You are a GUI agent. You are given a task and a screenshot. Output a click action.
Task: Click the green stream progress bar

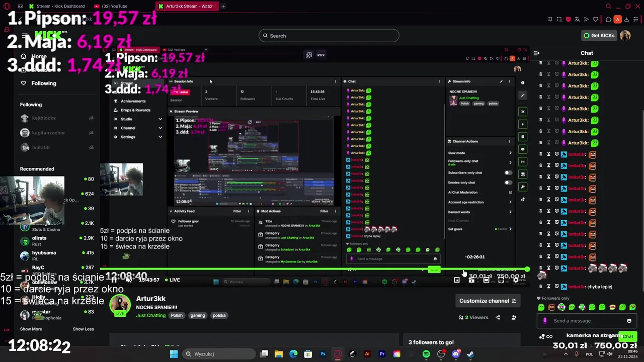coord(314,269)
